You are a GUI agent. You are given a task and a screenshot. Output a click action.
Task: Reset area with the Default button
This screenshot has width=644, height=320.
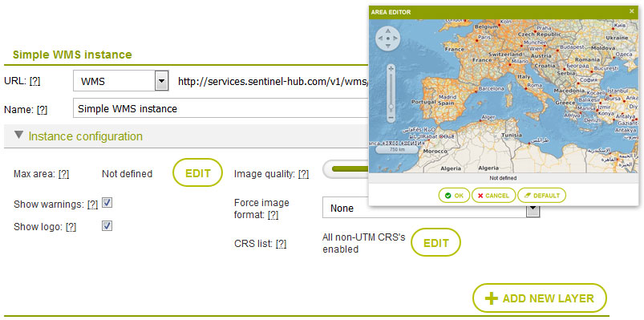541,196
